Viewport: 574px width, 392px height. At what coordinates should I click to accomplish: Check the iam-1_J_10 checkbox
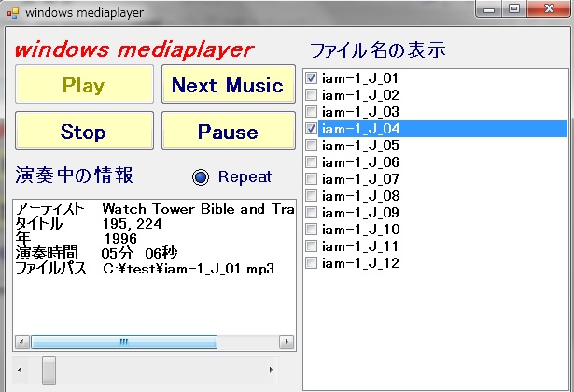click(x=311, y=230)
